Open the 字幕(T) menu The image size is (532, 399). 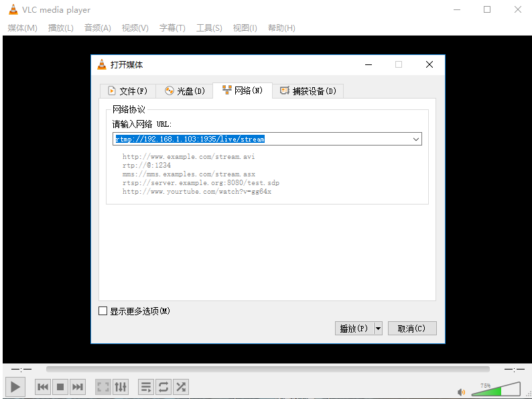click(x=172, y=28)
